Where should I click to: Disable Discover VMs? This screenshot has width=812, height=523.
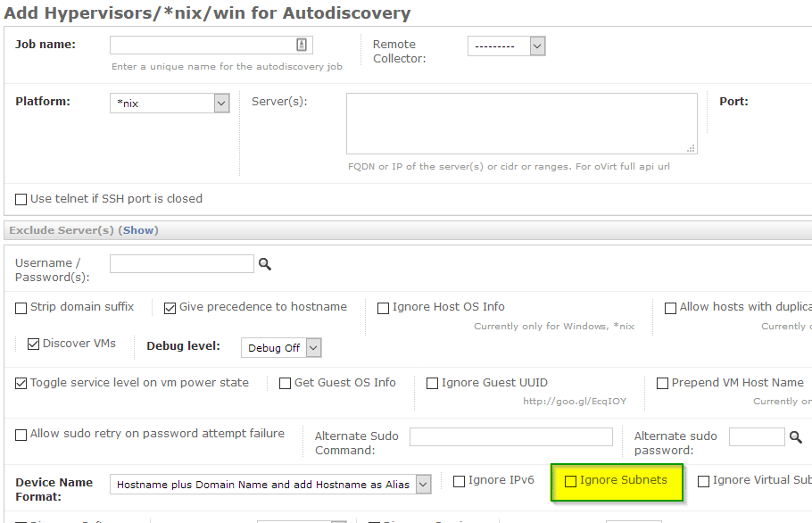click(x=33, y=345)
